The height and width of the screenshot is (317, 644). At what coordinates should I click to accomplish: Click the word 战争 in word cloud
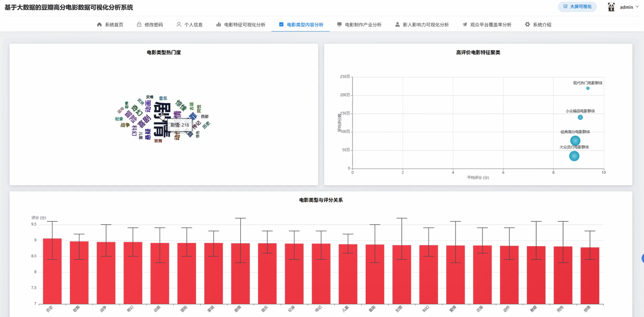(x=125, y=125)
